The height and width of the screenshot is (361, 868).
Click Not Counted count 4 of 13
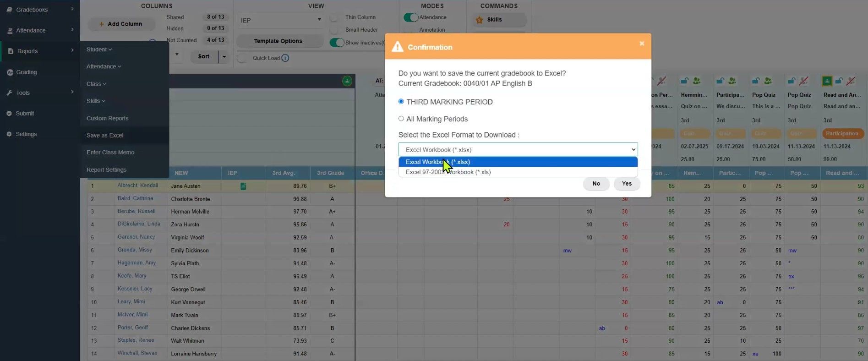[x=215, y=40]
